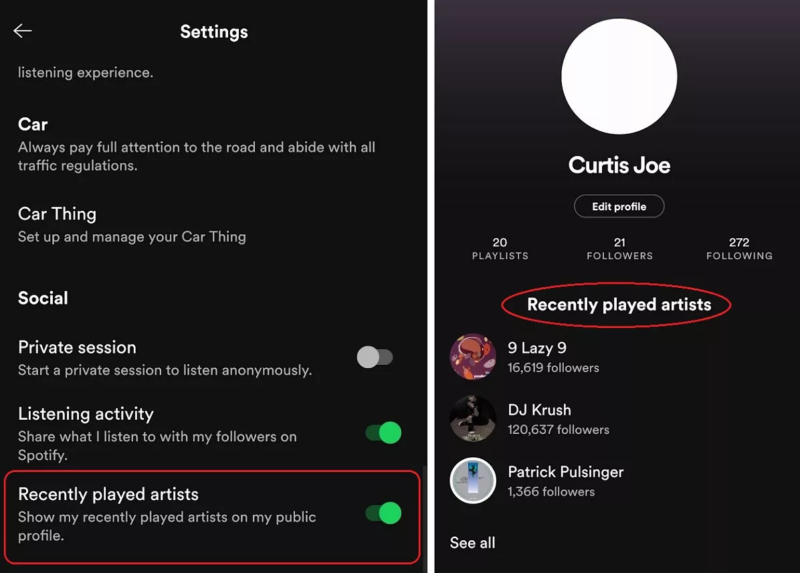Open the 9 Lazy 9 artist thumbnail
This screenshot has width=800, height=573.
click(472, 357)
